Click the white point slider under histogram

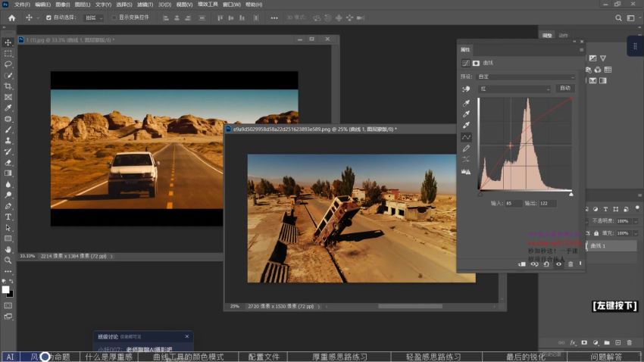coord(571,194)
